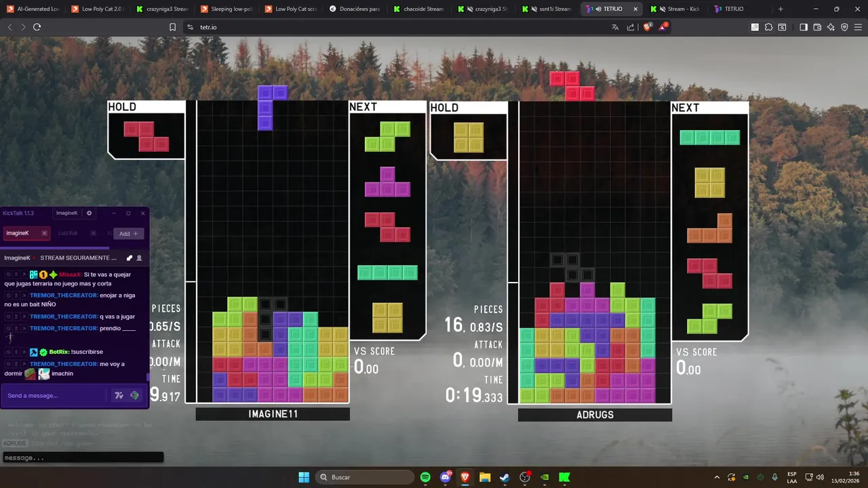Switch to the chacoide Stream tab
The width and height of the screenshot is (868, 488).
point(420,9)
